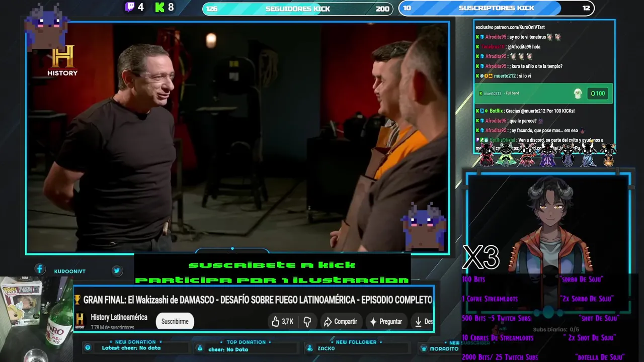Click the 100 KICKs badge in the gift banner
This screenshot has height=362, width=644.
click(598, 93)
